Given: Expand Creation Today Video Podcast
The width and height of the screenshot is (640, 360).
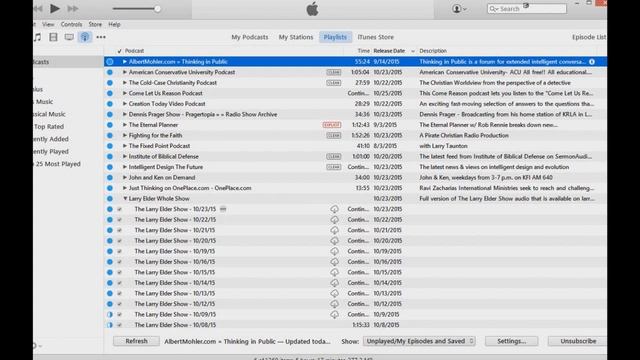Looking at the screenshot, I should pos(125,104).
